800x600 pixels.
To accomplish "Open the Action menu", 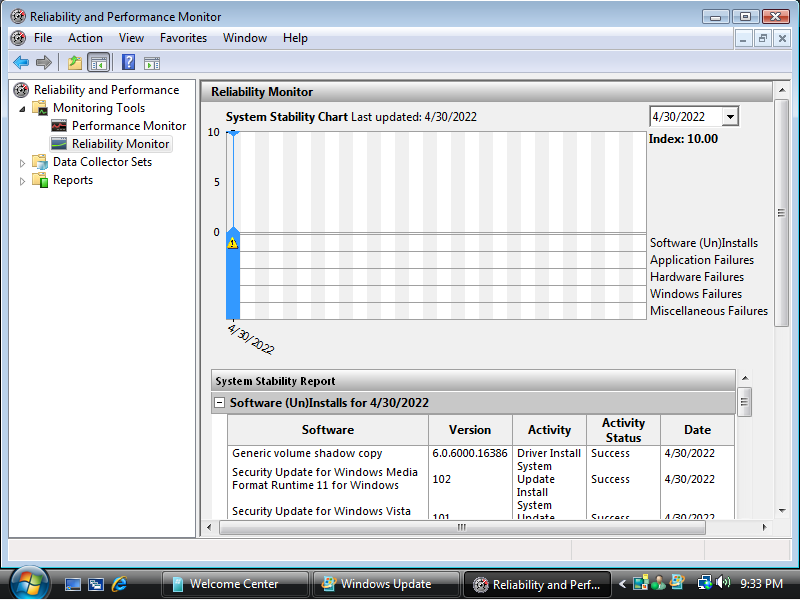I will point(85,38).
